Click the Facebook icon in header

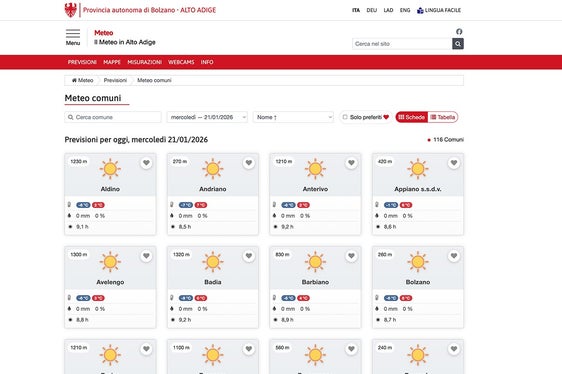[x=459, y=32]
